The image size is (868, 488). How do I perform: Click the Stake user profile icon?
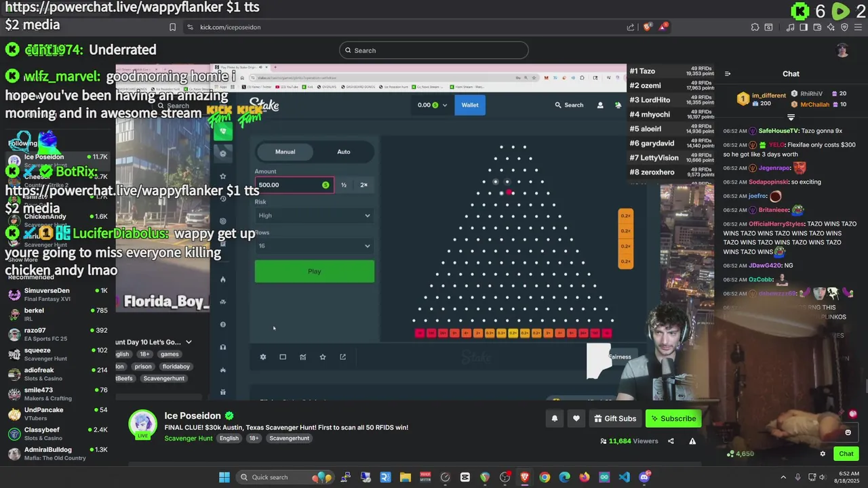click(x=599, y=105)
